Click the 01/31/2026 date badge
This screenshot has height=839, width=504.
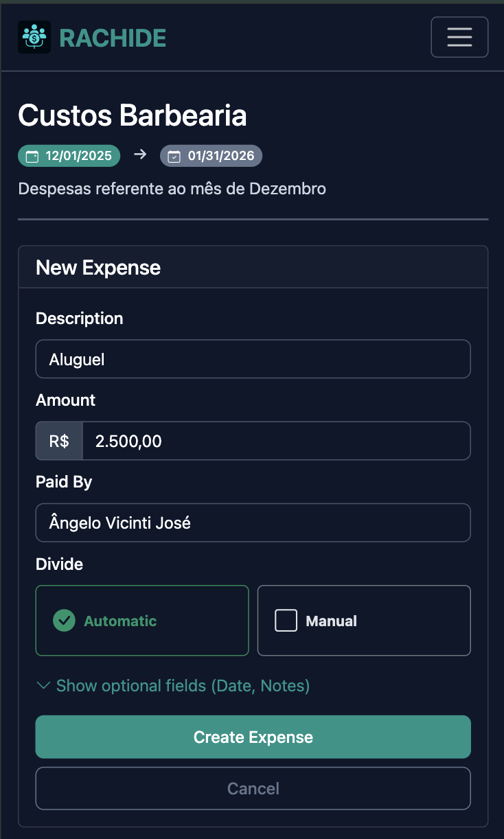point(211,155)
